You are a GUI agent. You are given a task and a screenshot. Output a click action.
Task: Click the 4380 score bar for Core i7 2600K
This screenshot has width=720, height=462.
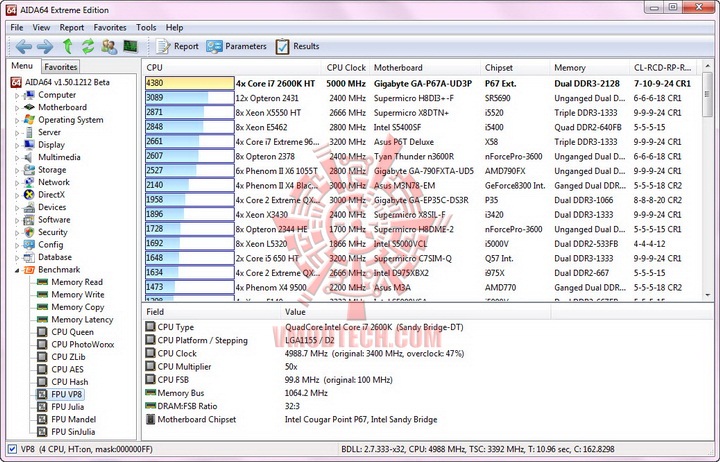pyautogui.click(x=190, y=83)
